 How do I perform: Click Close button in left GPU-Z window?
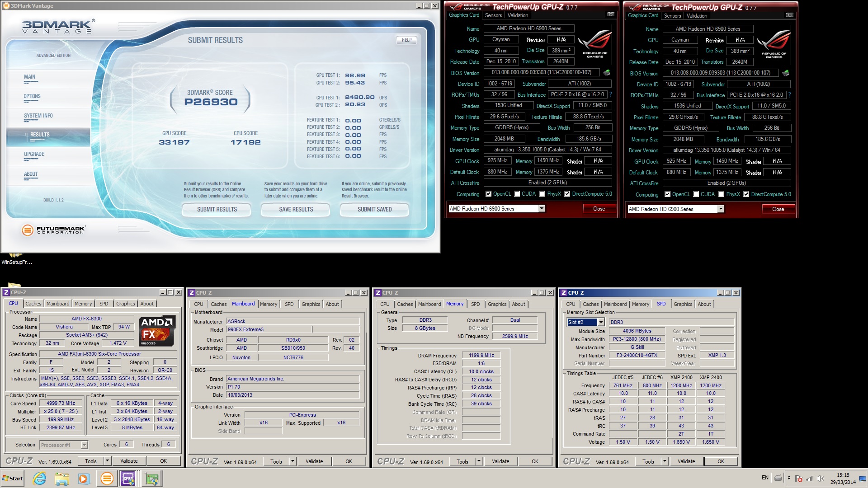[x=599, y=208]
